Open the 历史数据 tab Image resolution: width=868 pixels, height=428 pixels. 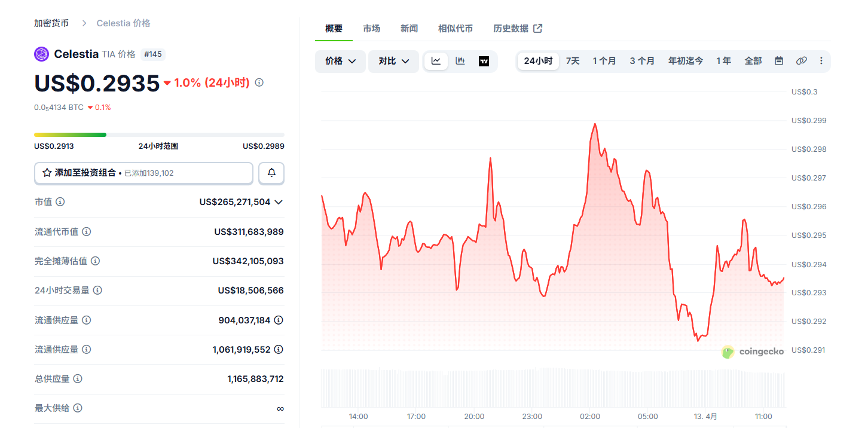tap(518, 29)
